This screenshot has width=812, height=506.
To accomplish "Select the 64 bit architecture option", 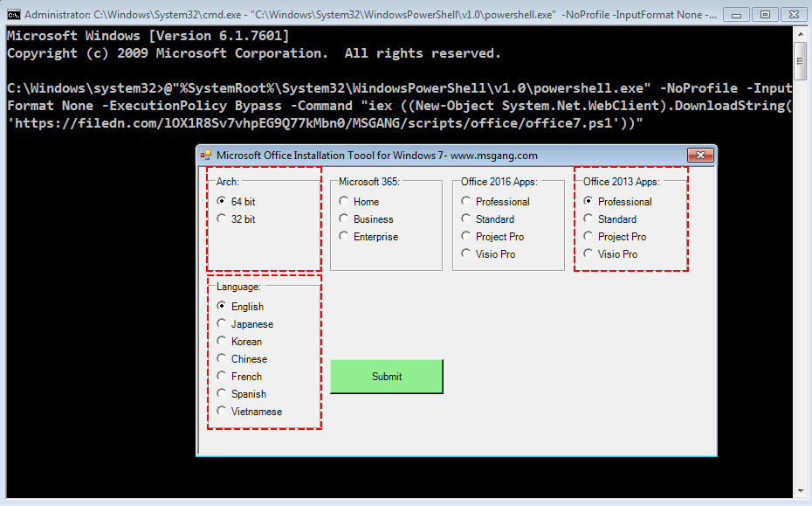I will point(236,201).
